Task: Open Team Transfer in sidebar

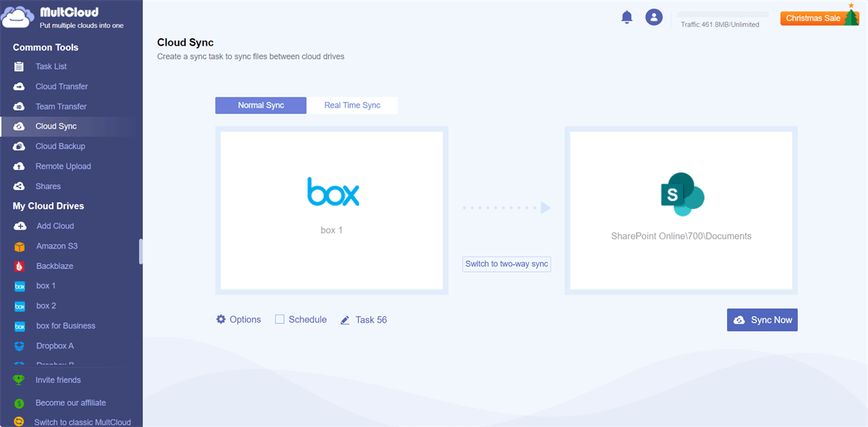Action: click(x=61, y=107)
